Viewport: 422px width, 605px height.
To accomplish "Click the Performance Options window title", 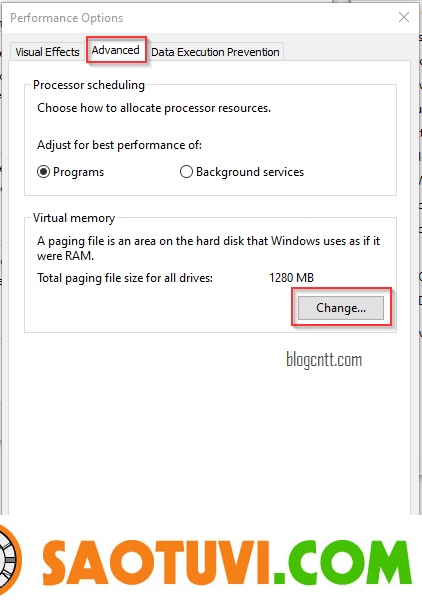I will point(66,18).
